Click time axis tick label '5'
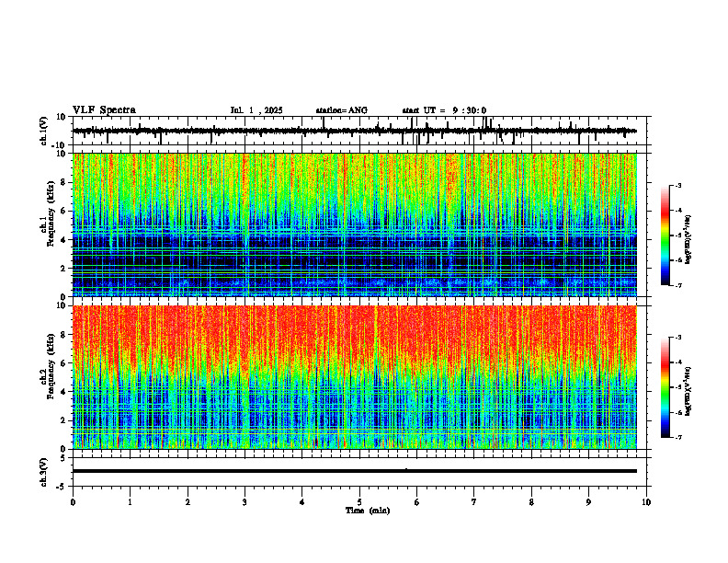The width and height of the screenshot is (728, 563). coord(359,502)
